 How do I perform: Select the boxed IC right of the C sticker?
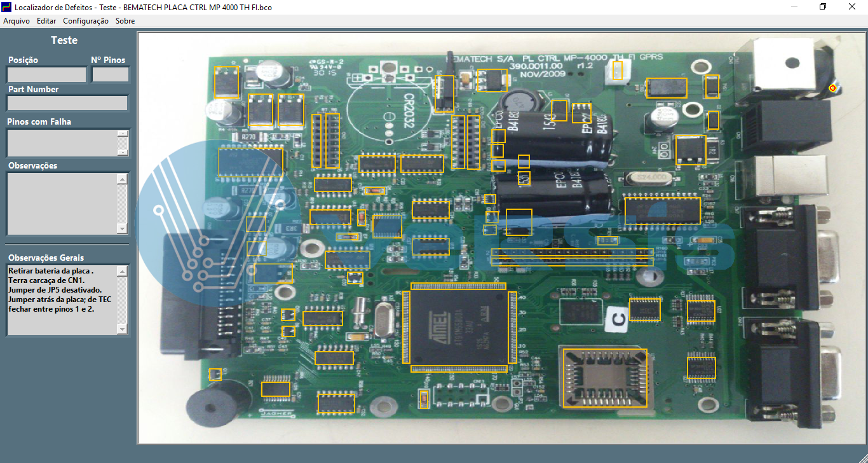coord(645,309)
